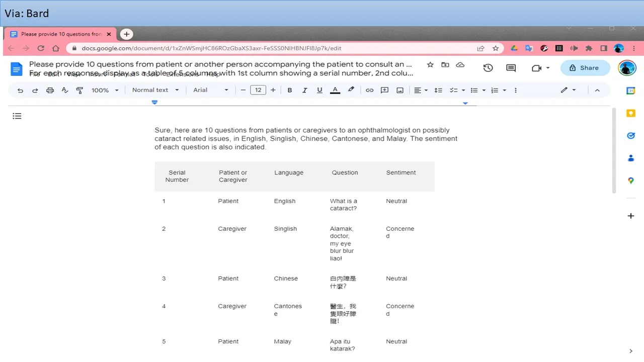Show document outline icon
This screenshot has height=362, width=644.
click(x=17, y=116)
